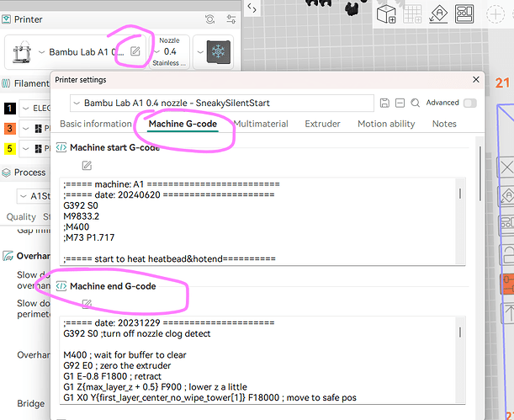
Task: Open search in printer settings
Action: (415, 103)
